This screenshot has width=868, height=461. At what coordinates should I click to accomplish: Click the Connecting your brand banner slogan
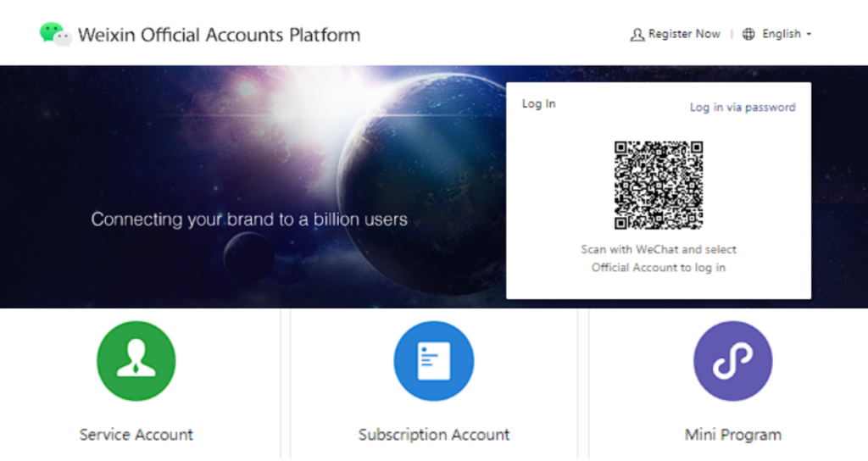tap(249, 219)
